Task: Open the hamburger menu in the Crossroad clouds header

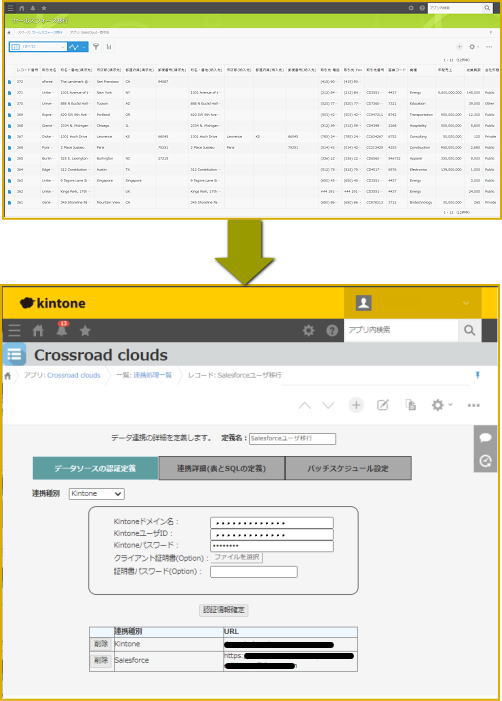Action: tap(14, 330)
